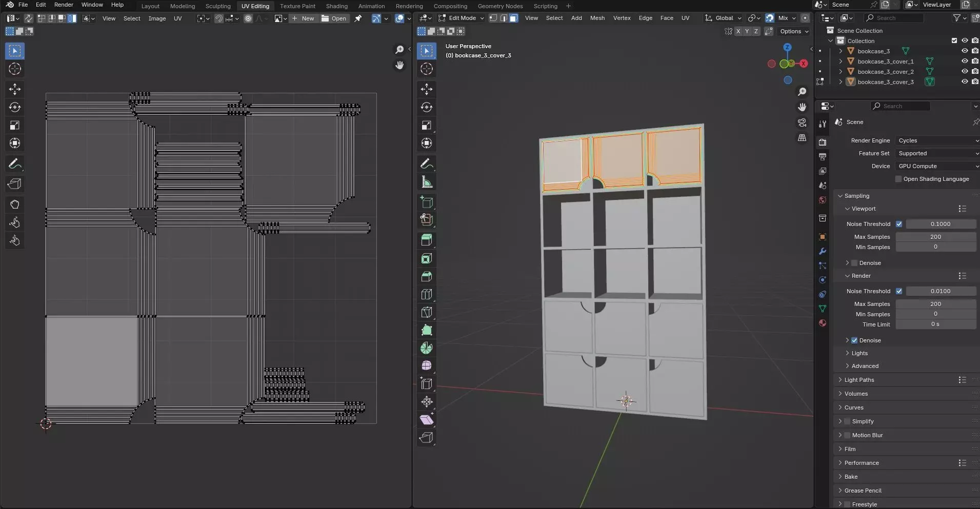980x509 pixels.
Task: Select the Poly Build tool
Action: point(427,330)
